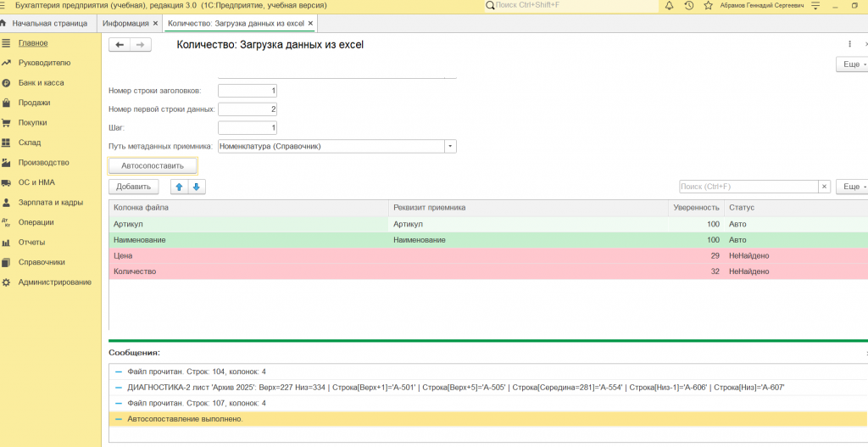Go to home page icon tab
This screenshot has width=868, height=447.
tap(3, 23)
